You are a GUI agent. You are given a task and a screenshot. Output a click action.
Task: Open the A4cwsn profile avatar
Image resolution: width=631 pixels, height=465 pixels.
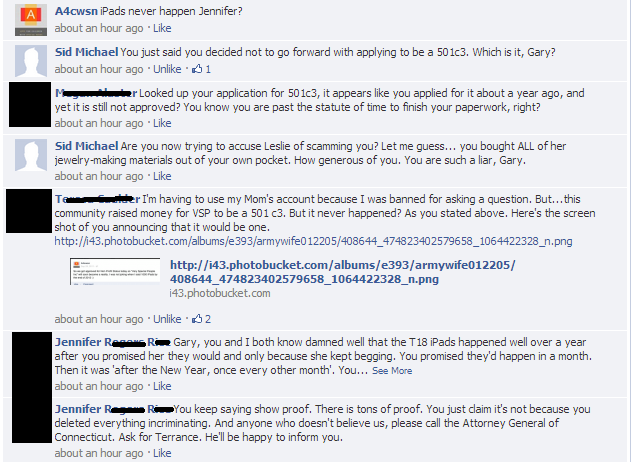pyautogui.click(x=31, y=20)
